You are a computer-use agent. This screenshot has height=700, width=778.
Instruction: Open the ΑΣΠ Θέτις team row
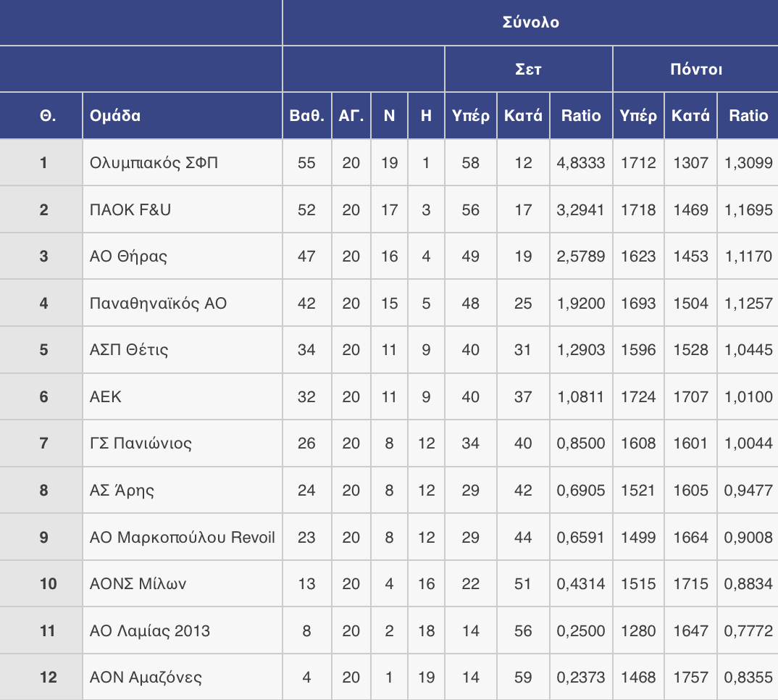129,350
